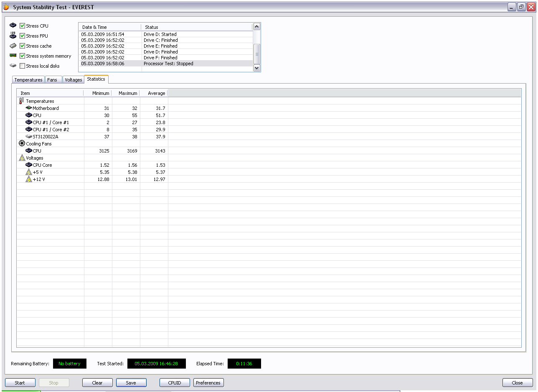Click CPU fan maximum value 3169
Screen dimensions: 538x392
point(132,151)
